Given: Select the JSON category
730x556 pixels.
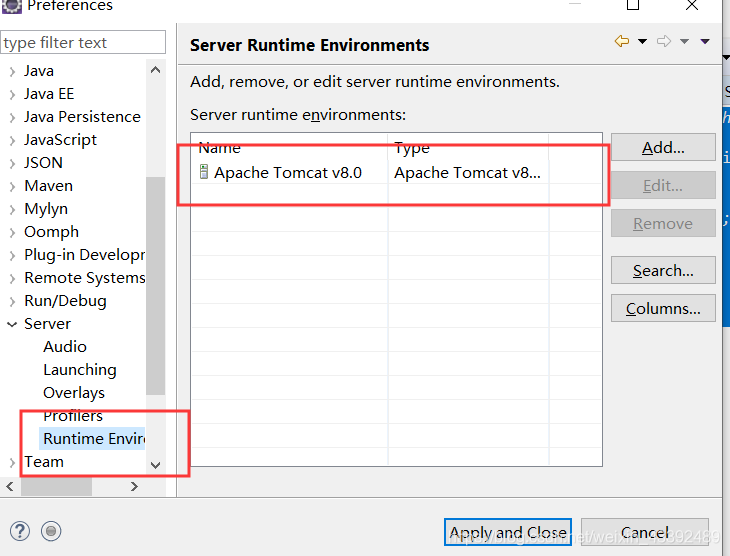Looking at the screenshot, I should click(43, 163).
